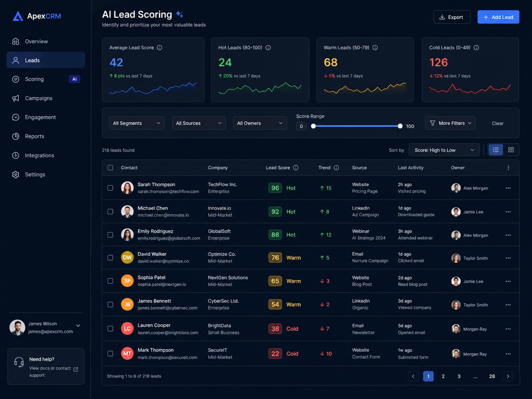Screen dimensions: 532x399
Task: Click the info icon beside Average Lead Score
Action: pos(159,47)
